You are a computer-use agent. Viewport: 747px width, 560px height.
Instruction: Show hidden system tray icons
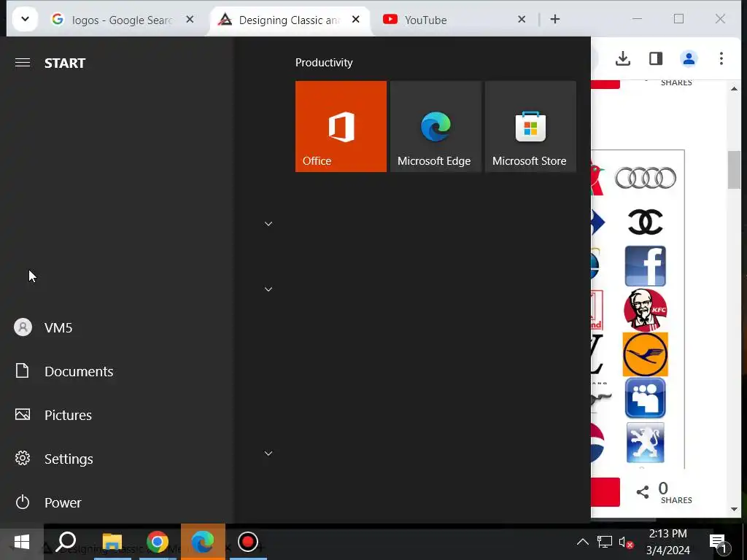(x=582, y=542)
